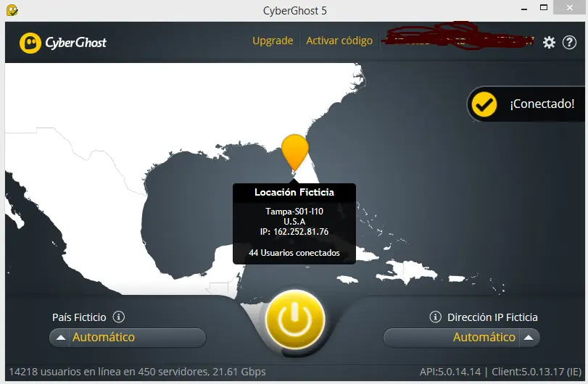Click the ¡Conectado! status badge

point(526,104)
